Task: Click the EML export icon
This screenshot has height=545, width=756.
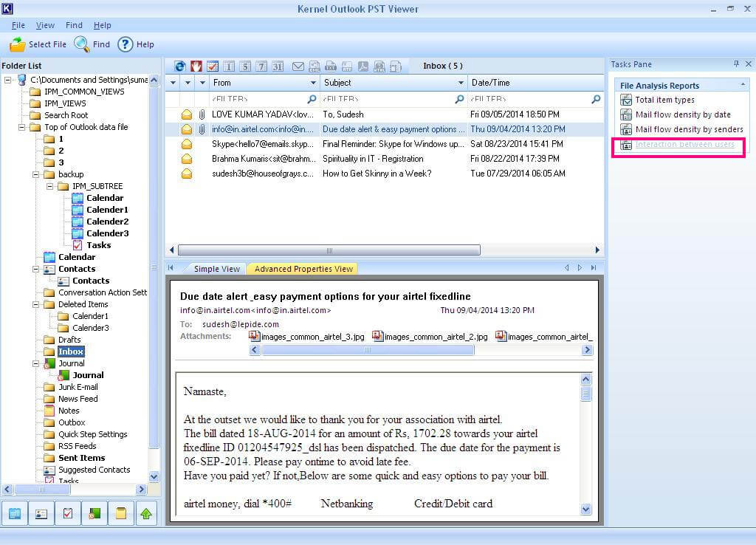Action: tap(315, 66)
